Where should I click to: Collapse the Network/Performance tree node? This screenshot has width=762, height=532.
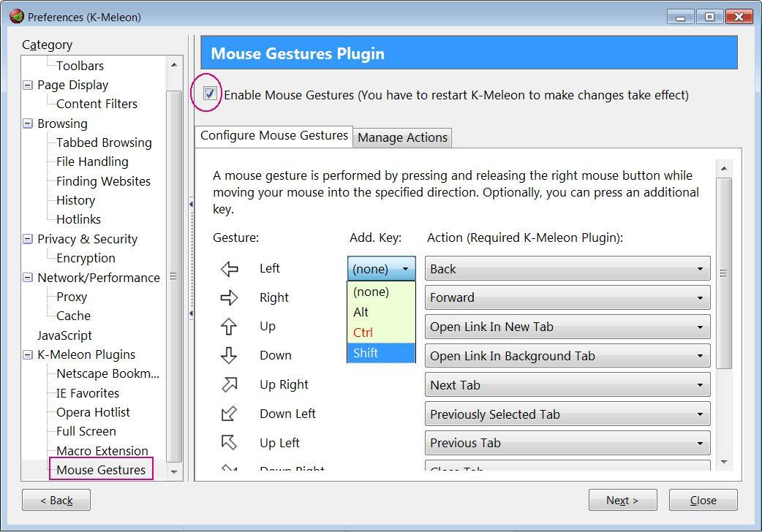28,278
